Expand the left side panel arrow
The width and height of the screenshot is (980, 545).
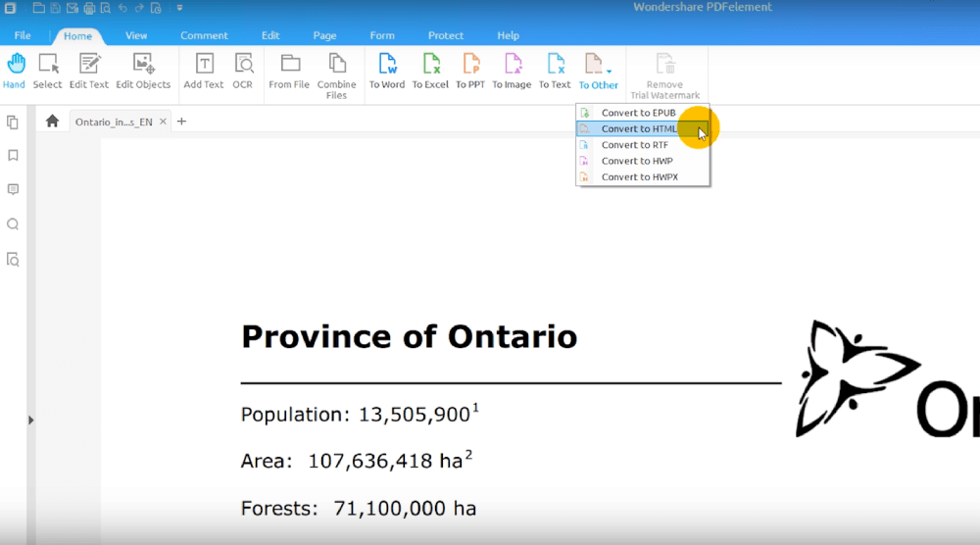30,421
